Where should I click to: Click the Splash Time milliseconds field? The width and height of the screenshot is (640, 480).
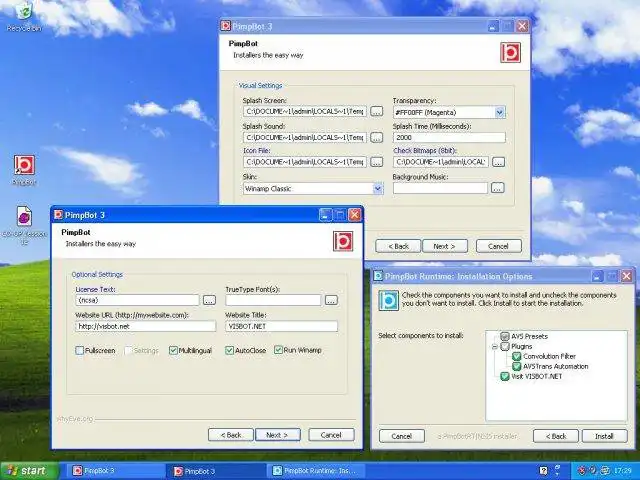[x=449, y=138]
